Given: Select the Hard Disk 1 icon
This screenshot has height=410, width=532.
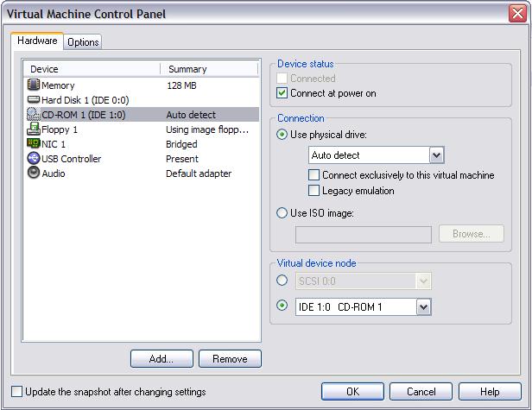Looking at the screenshot, I should (x=34, y=100).
